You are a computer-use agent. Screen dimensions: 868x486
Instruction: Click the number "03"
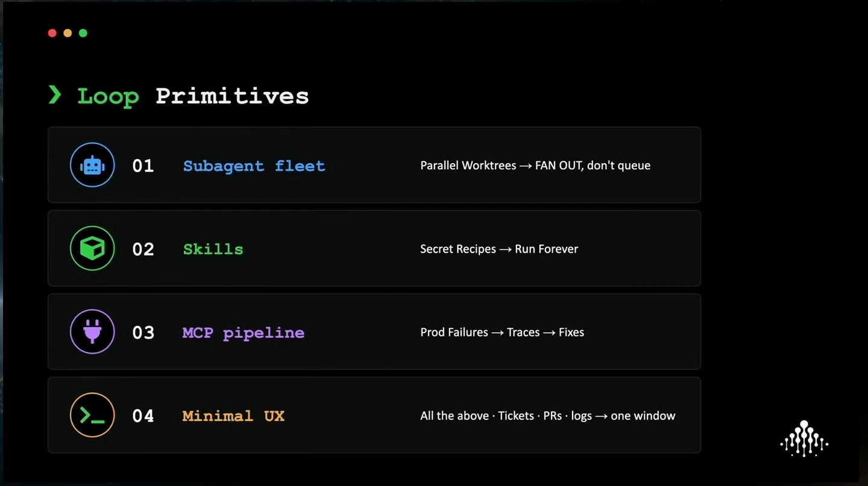click(143, 332)
